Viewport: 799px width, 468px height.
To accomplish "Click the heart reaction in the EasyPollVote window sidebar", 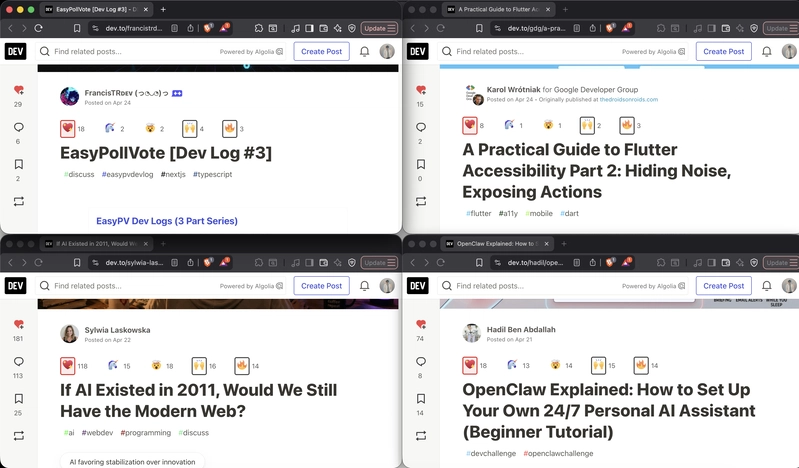I will tap(19, 90).
